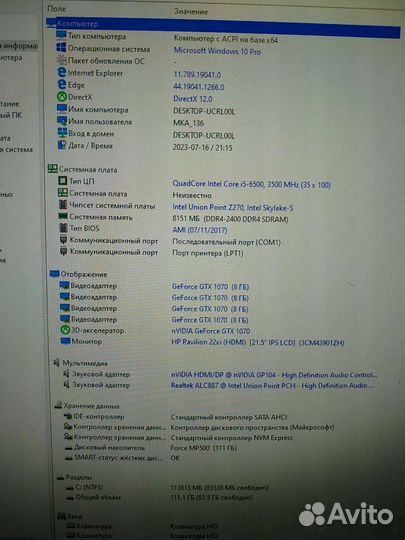Select the Force MP500 (111 ГБ) value
This screenshot has width=405, height=540.
coord(204,448)
